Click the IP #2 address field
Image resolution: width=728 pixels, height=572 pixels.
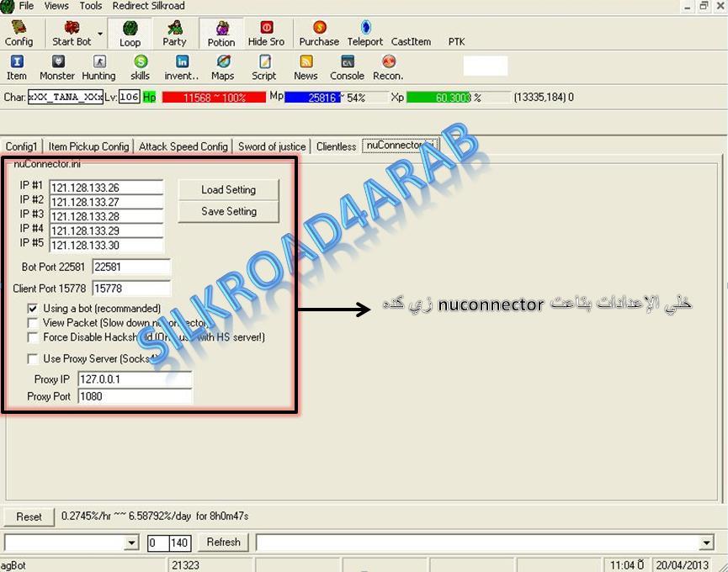tap(106, 202)
